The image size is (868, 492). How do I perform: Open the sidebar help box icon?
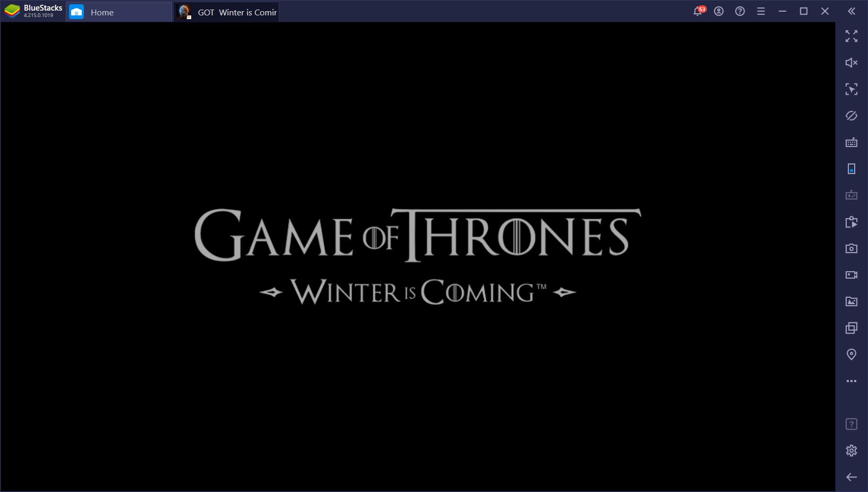852,424
